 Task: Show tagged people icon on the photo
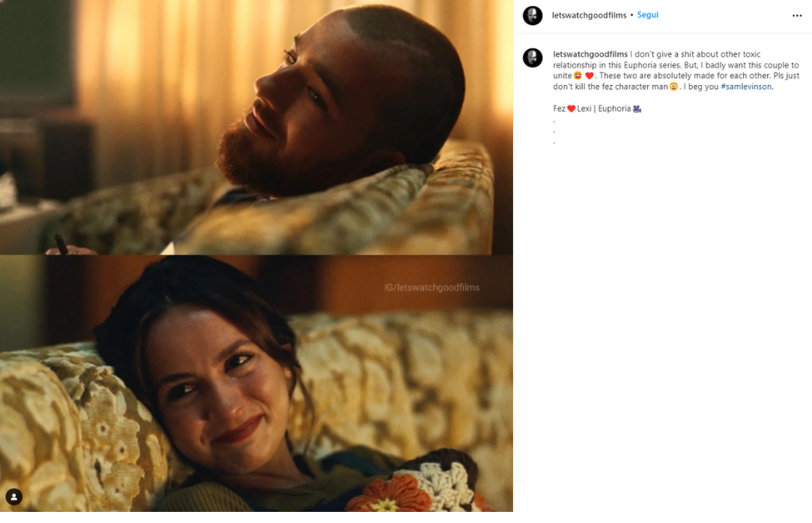[x=14, y=497]
